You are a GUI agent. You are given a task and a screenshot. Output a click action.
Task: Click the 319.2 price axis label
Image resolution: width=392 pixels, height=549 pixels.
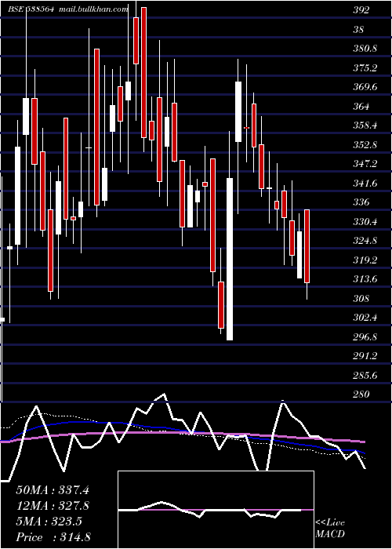click(x=365, y=260)
